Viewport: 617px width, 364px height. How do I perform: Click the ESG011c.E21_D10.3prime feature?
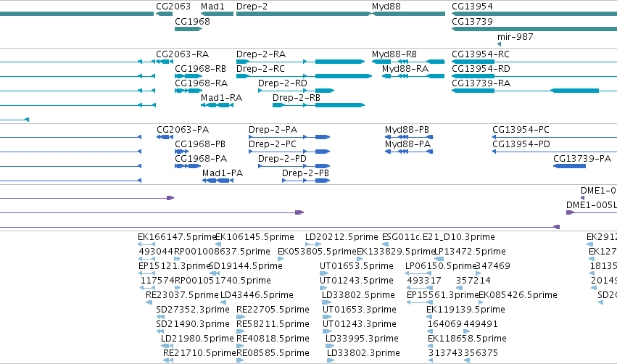click(x=386, y=244)
